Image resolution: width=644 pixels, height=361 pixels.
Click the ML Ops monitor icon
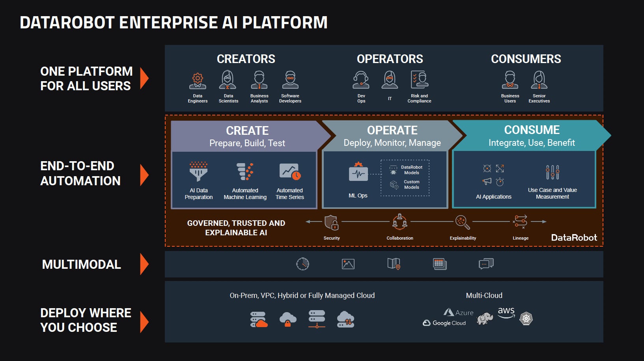[x=358, y=172]
